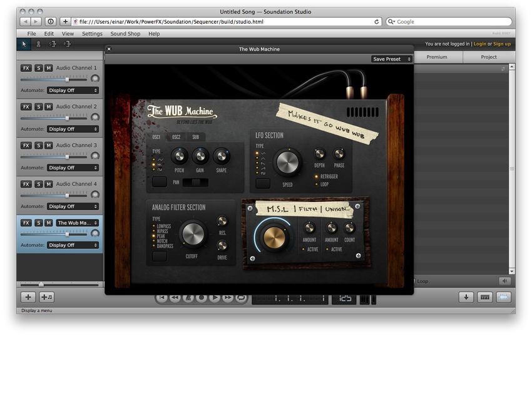Open FX for Audio Channel 3
The width and height of the screenshot is (532, 399).
(26, 146)
